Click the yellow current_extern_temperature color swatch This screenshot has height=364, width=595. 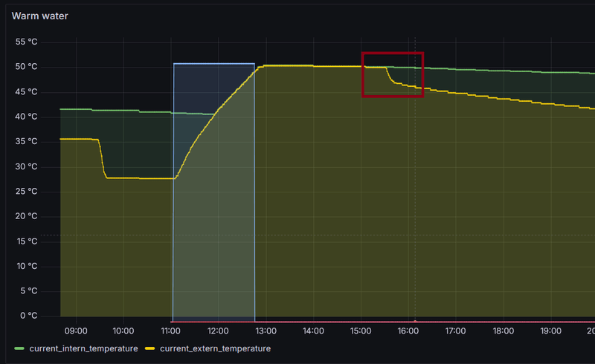(x=150, y=348)
